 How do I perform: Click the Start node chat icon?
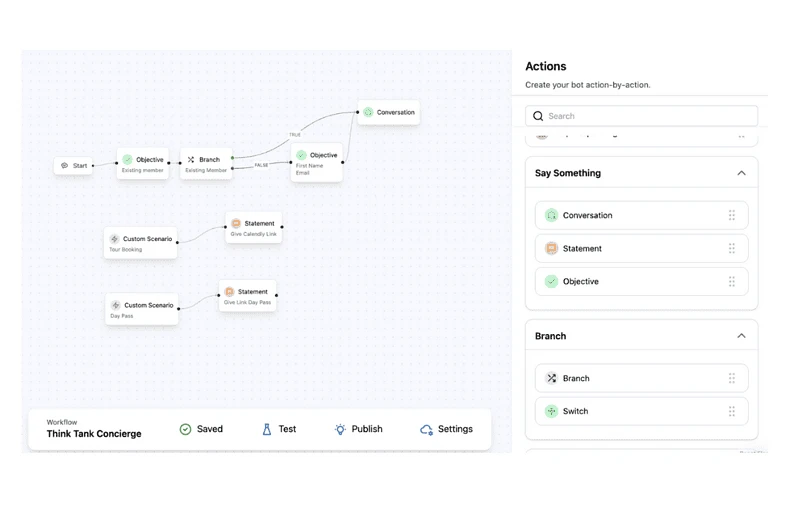pyautogui.click(x=64, y=165)
